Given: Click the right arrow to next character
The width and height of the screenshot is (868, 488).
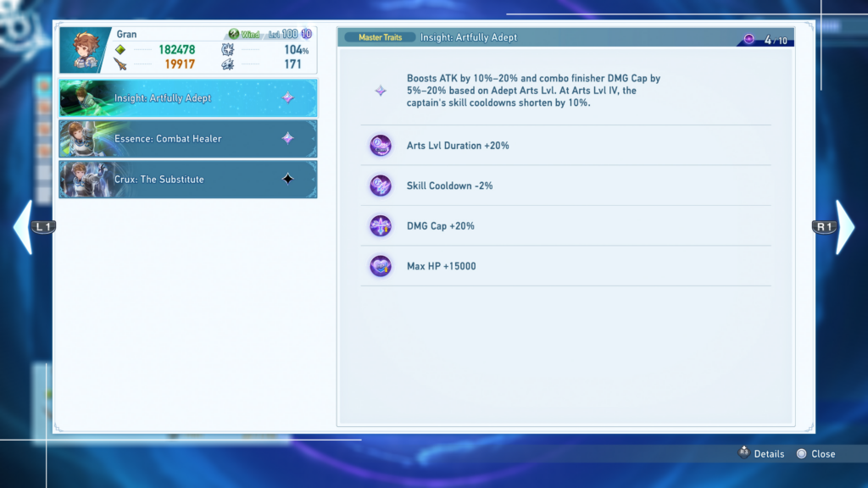Looking at the screenshot, I should pyautogui.click(x=845, y=227).
